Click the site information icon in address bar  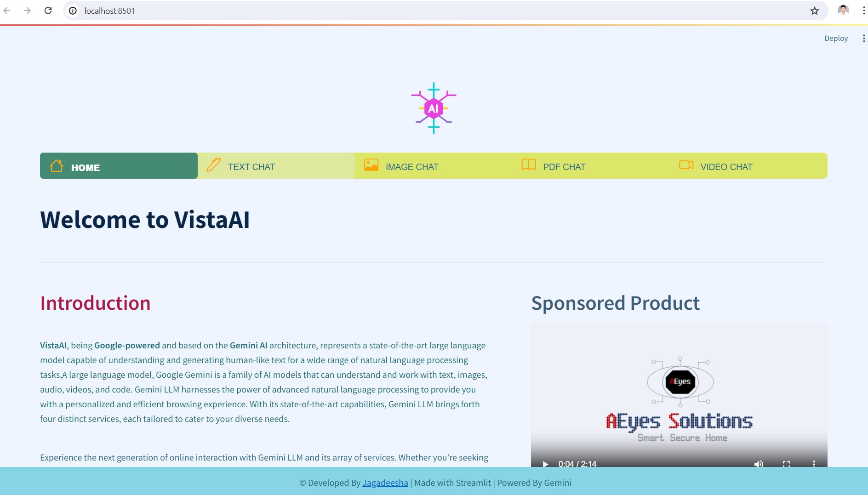[73, 11]
